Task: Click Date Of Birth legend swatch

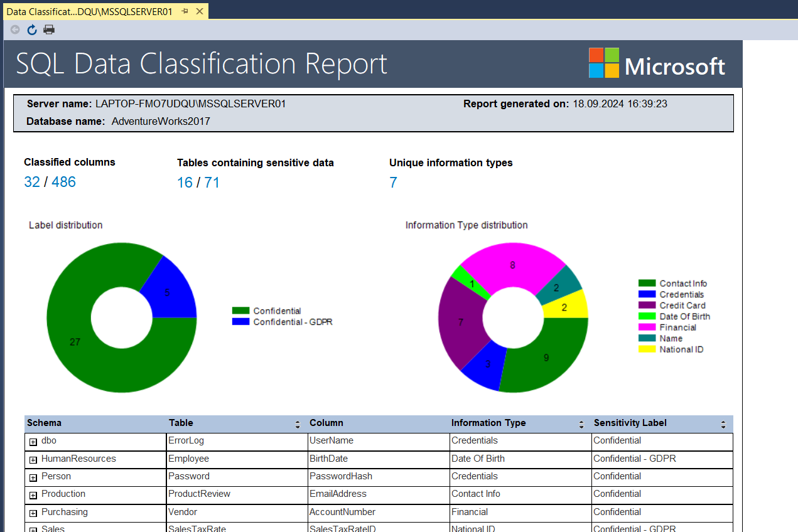Action: pyautogui.click(x=647, y=316)
